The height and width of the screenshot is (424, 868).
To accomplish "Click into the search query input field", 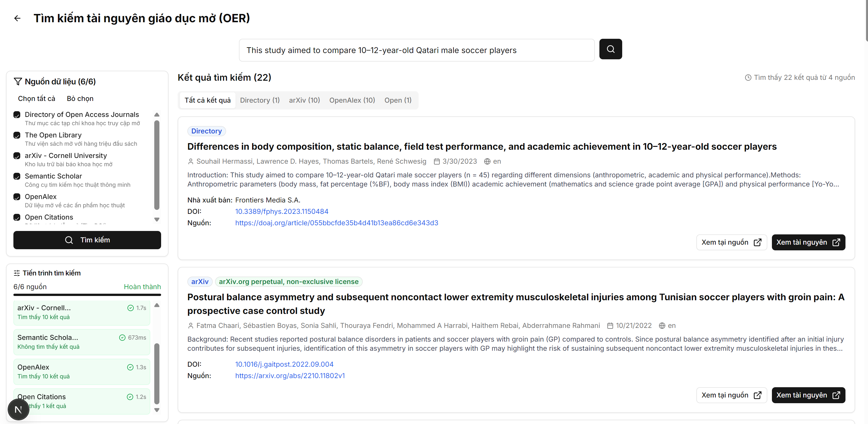I will pyautogui.click(x=417, y=50).
